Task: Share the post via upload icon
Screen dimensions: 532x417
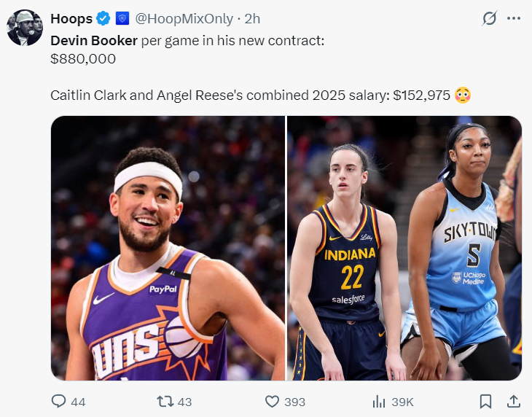Action: 514,402
